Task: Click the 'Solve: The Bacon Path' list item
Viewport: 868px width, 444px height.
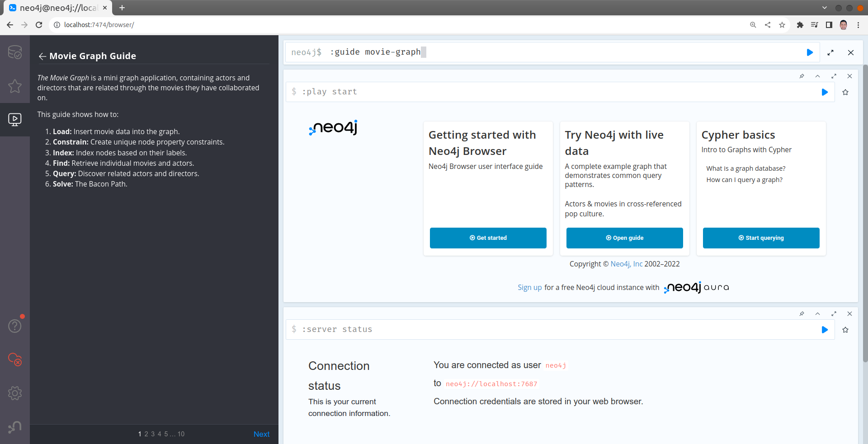Action: [90, 184]
